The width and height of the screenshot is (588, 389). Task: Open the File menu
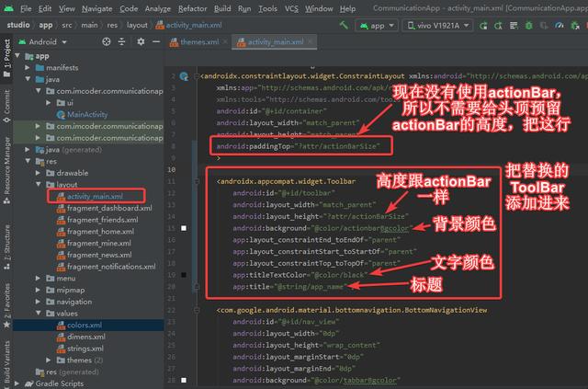pyautogui.click(x=26, y=8)
